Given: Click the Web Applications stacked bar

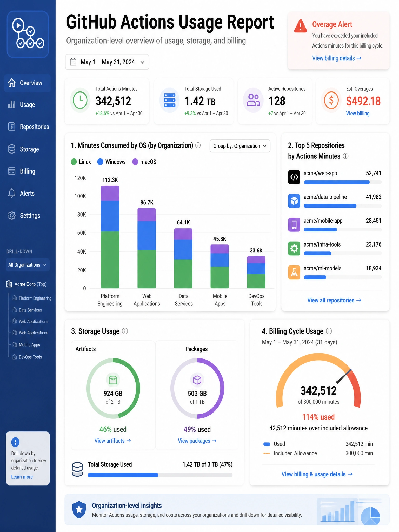Looking at the screenshot, I should coord(147,248).
